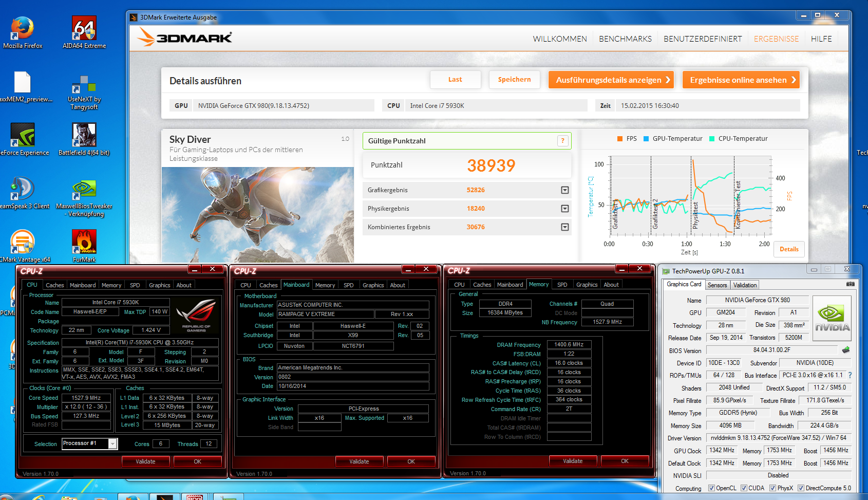Screen dimensions: 868x500
Task: Click Ergebnisse online ansehen button
Action: pos(741,80)
